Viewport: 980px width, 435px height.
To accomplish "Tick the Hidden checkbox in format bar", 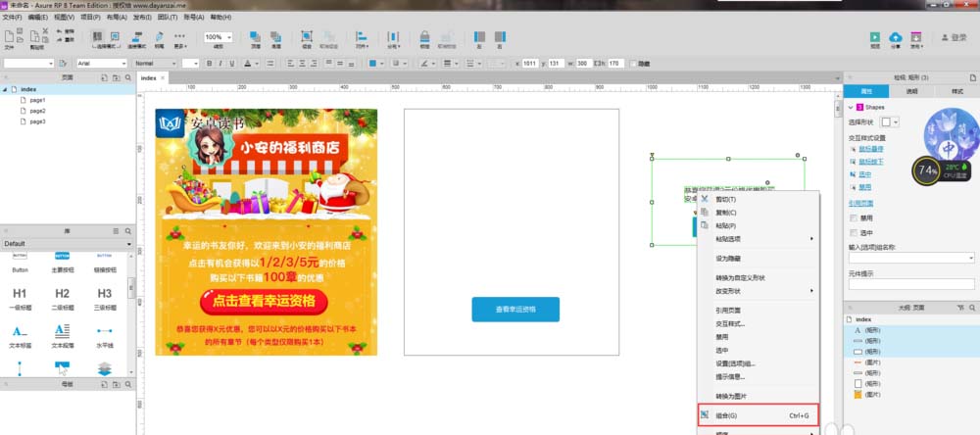I will click(x=633, y=63).
